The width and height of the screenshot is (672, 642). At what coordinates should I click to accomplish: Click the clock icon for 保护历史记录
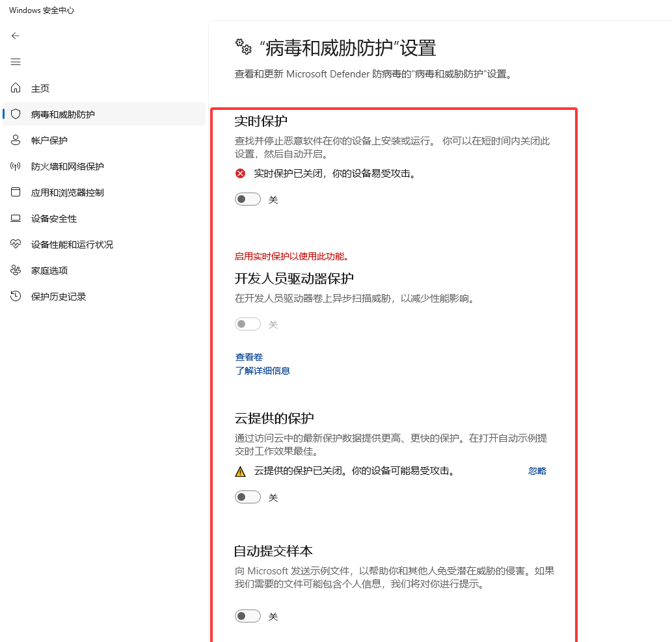(16, 296)
